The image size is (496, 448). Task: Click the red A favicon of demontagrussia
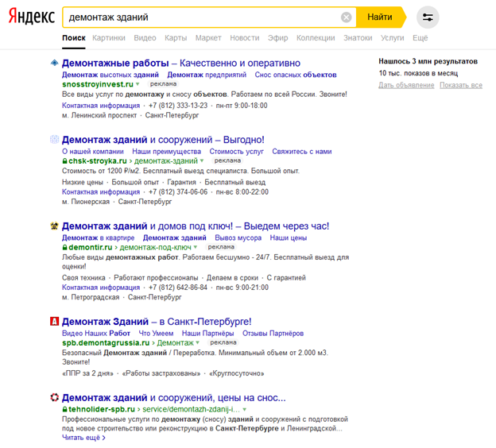click(x=54, y=322)
